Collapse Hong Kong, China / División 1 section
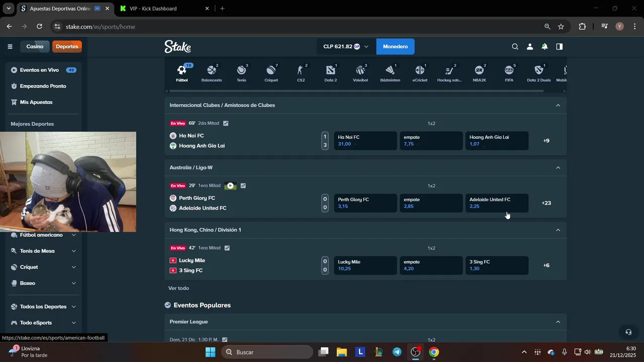Image resolution: width=644 pixels, height=362 pixels. click(x=558, y=230)
